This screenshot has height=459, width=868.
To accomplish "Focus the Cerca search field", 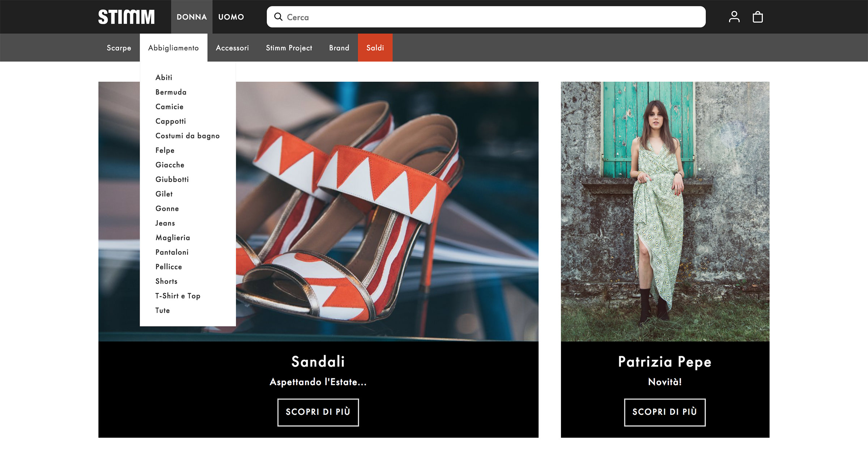I will tap(486, 17).
